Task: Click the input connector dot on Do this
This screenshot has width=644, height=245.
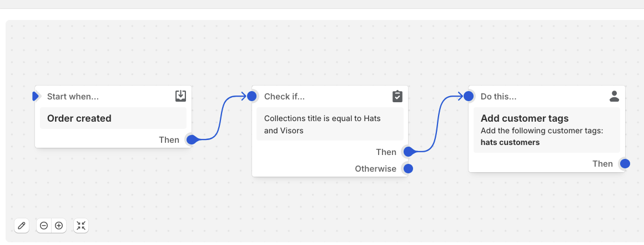Action: coord(469,96)
